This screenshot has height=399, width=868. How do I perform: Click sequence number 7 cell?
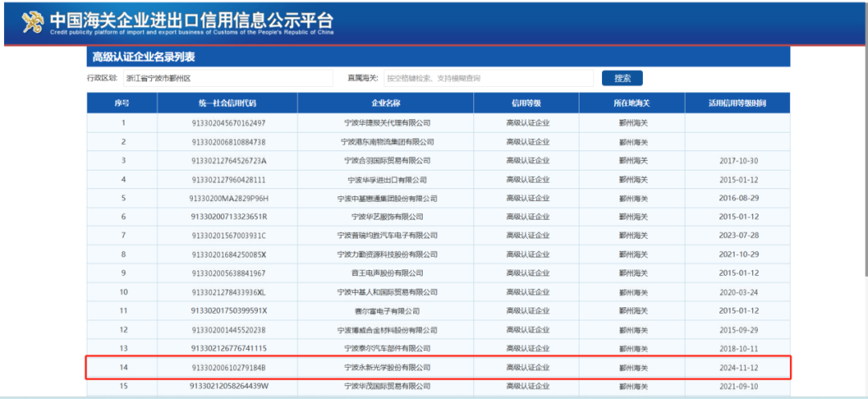(x=123, y=236)
